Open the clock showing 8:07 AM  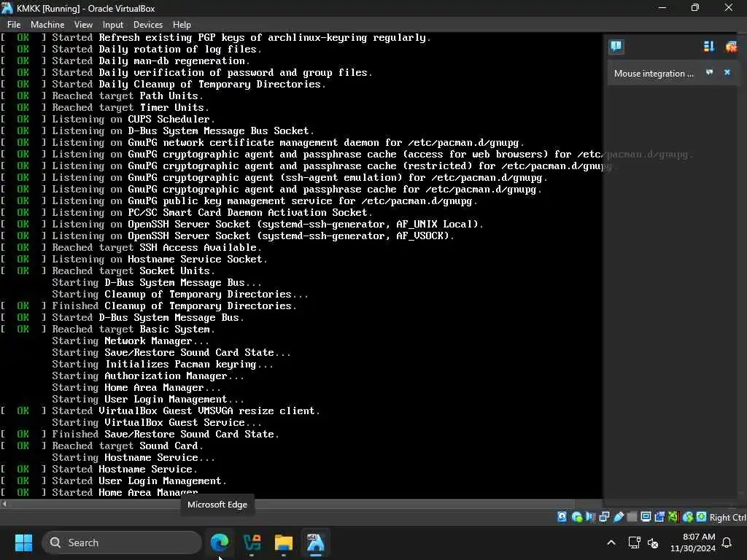[693, 542]
